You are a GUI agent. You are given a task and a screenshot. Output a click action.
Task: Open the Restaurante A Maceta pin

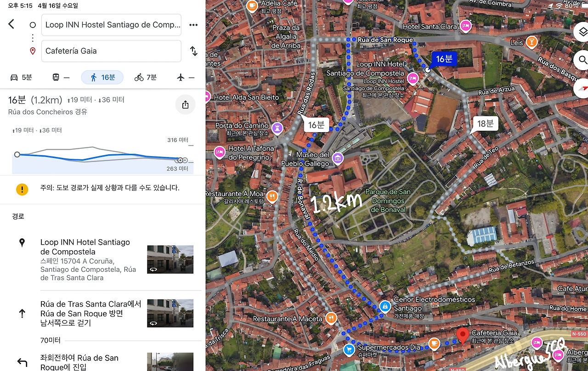tap(330, 318)
